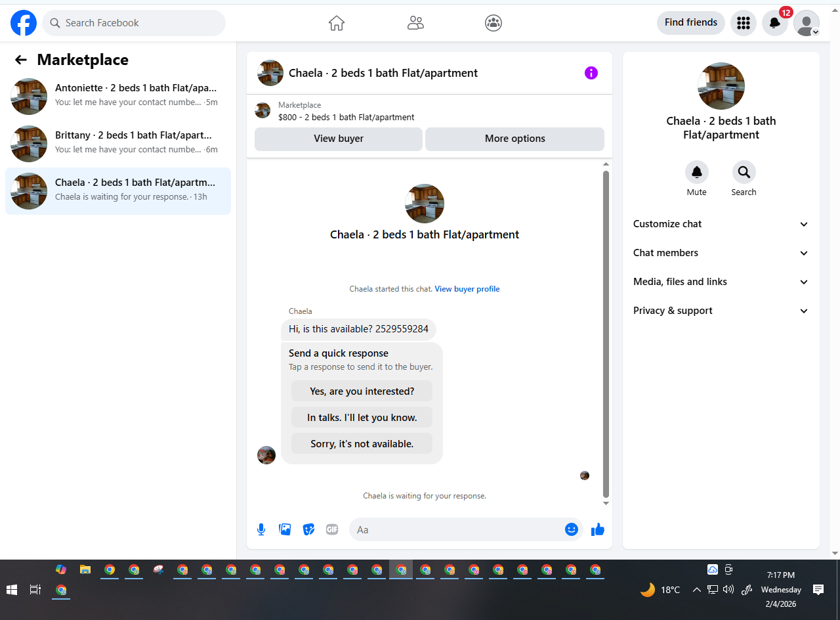Expand Media, files and links section
Image resolution: width=840 pixels, height=620 pixels.
721,282
